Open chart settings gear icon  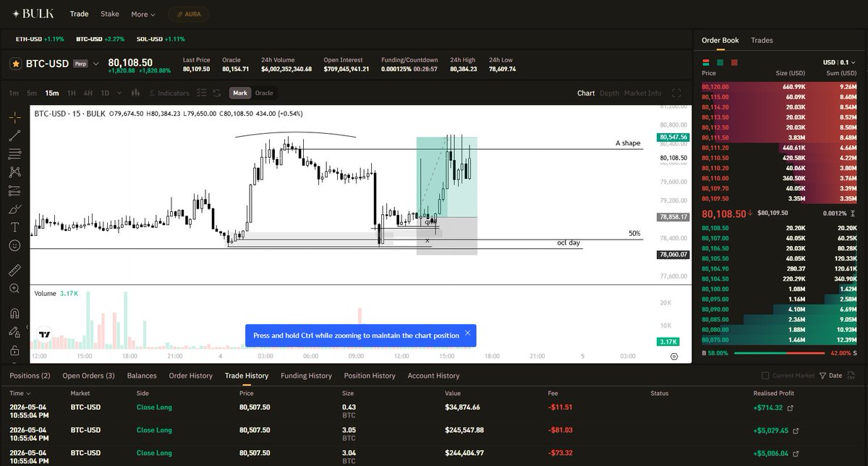pos(674,356)
